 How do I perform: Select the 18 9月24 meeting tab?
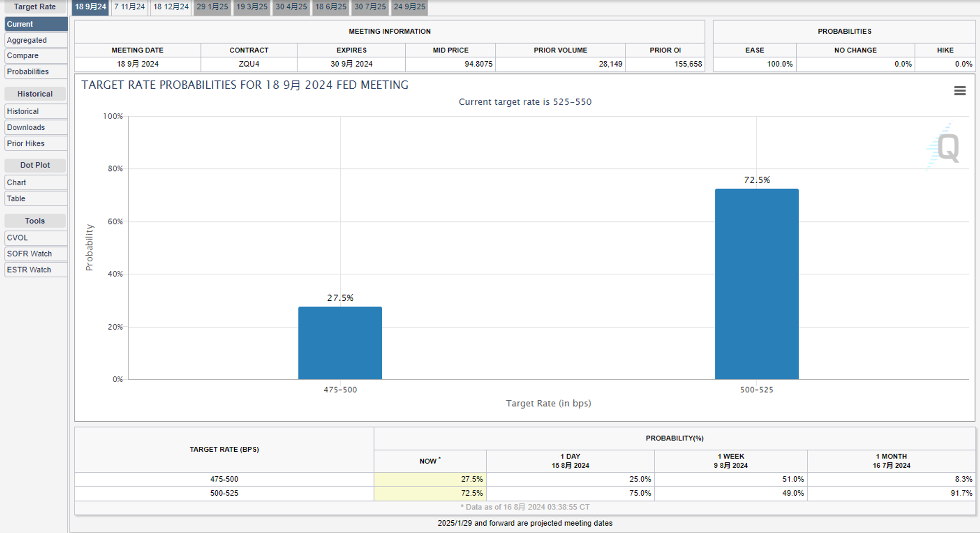[x=91, y=7]
